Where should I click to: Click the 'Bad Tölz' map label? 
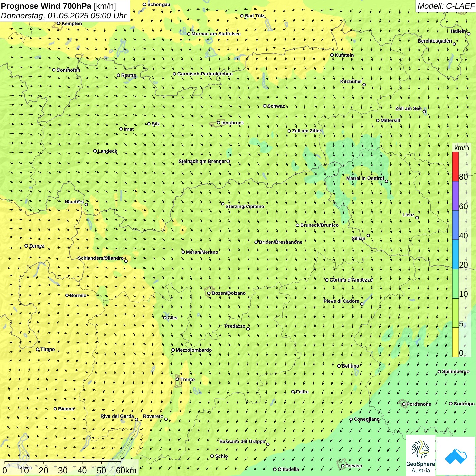point(255,16)
